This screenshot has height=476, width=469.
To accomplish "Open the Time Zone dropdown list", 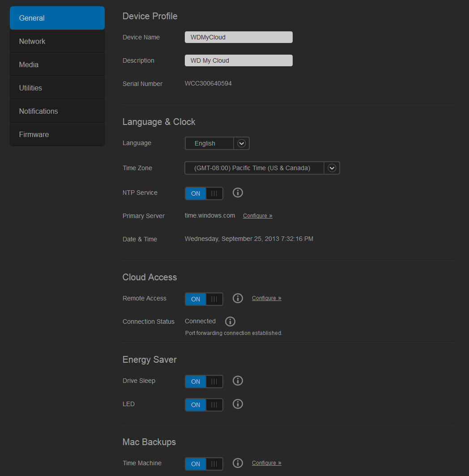I will (x=262, y=168).
